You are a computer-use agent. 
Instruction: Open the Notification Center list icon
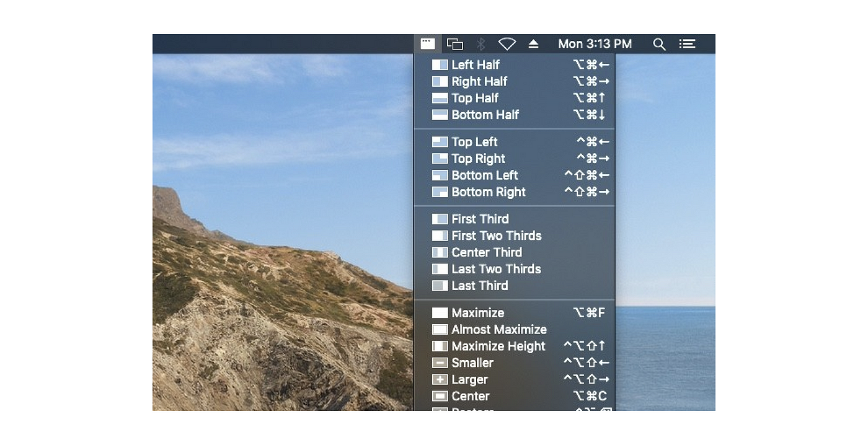pos(687,44)
